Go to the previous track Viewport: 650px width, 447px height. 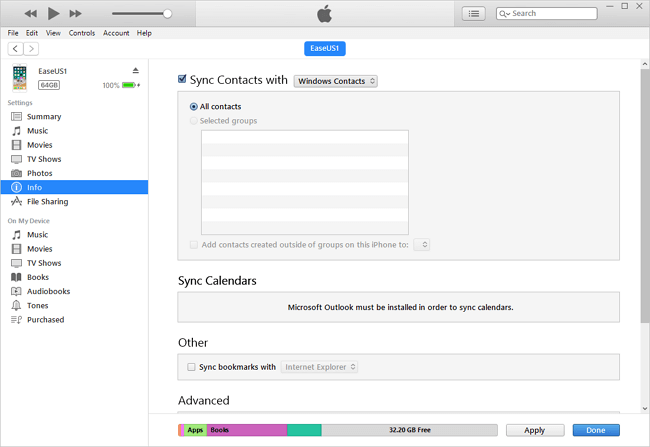tap(30, 13)
